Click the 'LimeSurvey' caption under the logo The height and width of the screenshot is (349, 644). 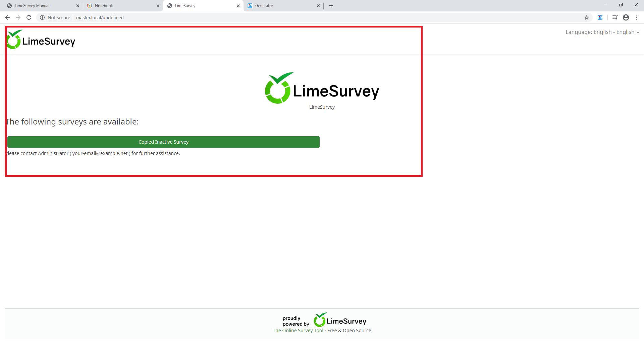tap(322, 107)
